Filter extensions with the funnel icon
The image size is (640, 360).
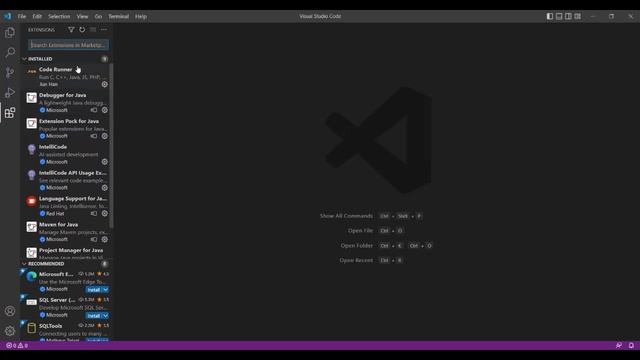71,30
